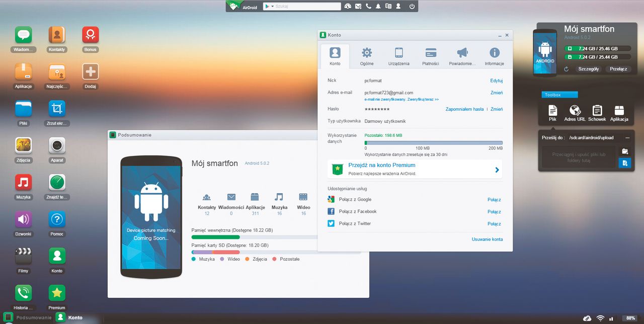Click the new message envelope icon in top toolbar
This screenshot has height=324, width=644.
coord(358,7)
